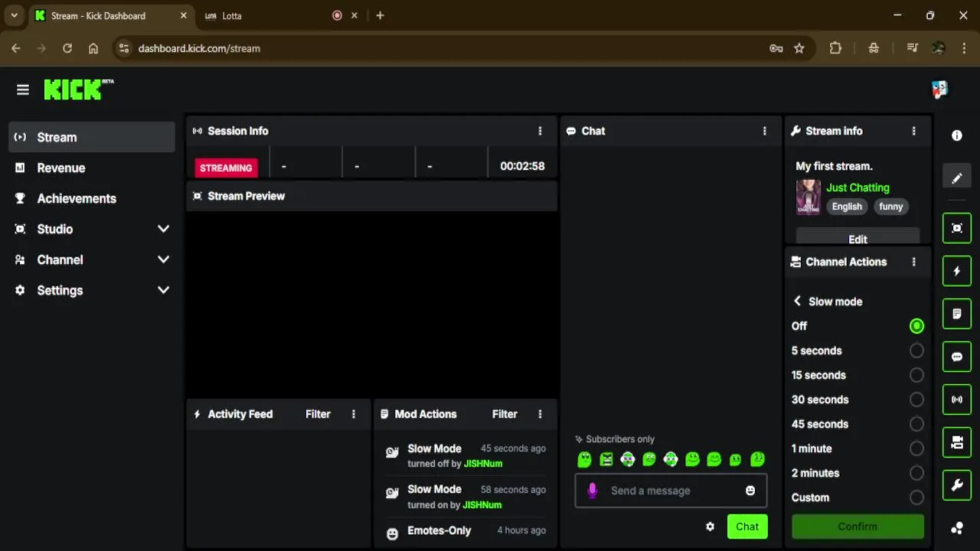Confirm the slow mode selection

857,527
